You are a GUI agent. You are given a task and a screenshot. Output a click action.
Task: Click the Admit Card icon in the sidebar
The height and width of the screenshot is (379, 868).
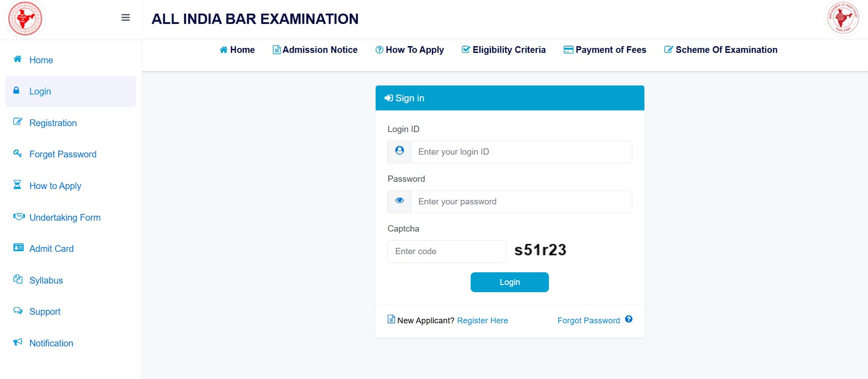18,247
